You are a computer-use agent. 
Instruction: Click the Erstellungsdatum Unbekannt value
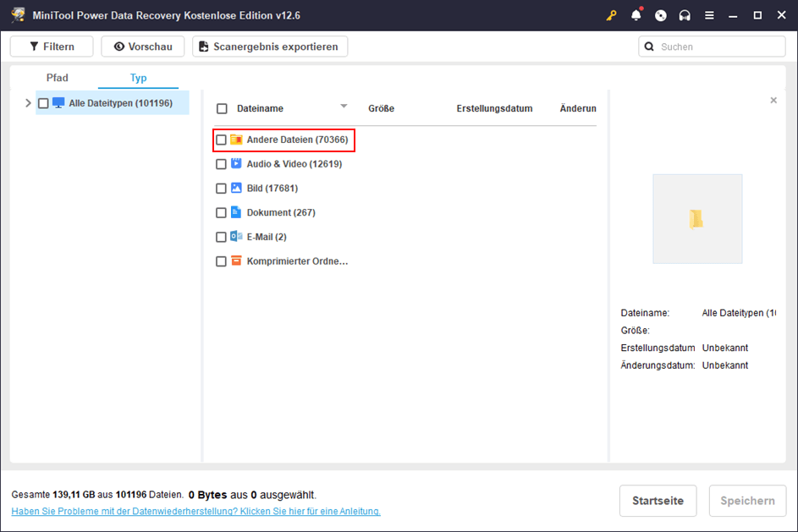724,348
